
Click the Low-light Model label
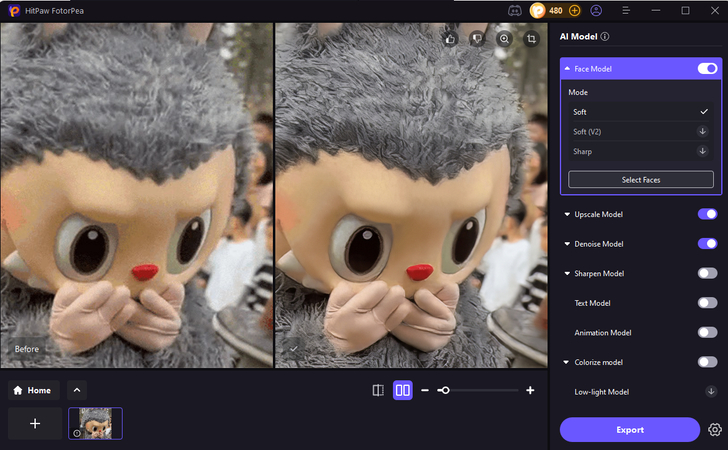tap(602, 392)
